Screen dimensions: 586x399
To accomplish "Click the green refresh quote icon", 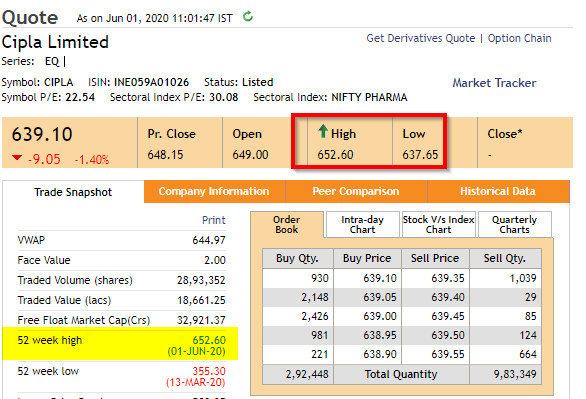I will coord(248,17).
